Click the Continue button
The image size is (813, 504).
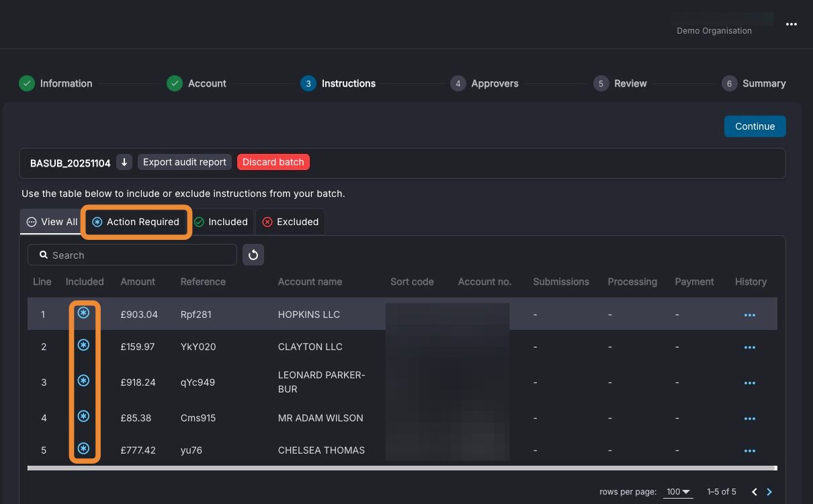(x=755, y=126)
